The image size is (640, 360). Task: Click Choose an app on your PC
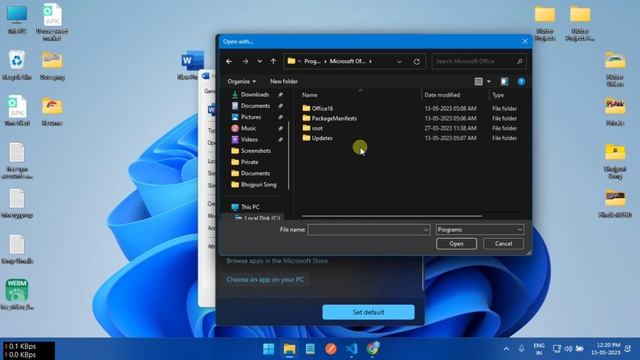[265, 280]
